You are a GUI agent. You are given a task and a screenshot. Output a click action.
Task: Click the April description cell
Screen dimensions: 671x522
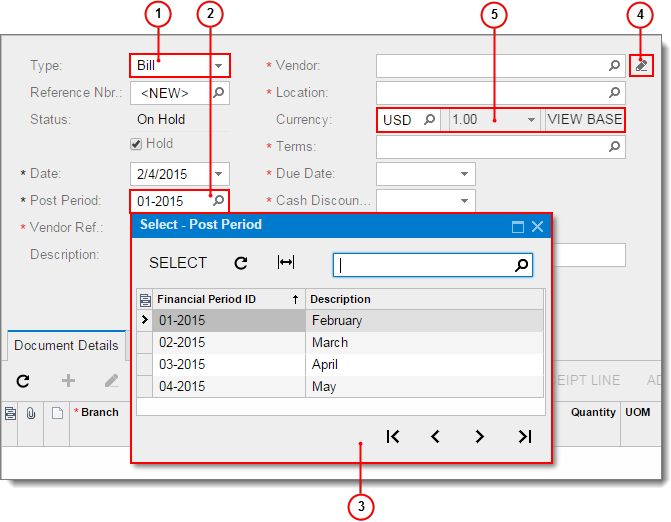[x=425, y=365]
